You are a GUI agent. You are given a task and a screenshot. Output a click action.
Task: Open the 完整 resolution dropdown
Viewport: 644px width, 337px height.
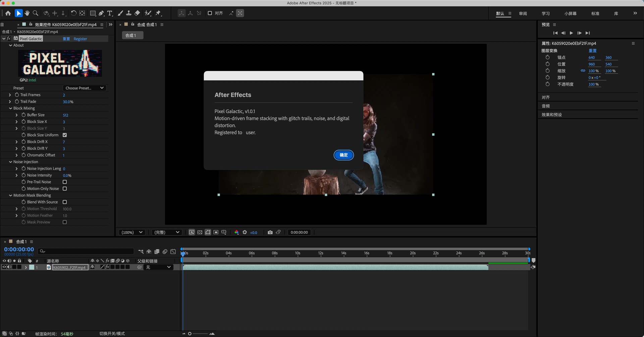pyautogui.click(x=167, y=232)
